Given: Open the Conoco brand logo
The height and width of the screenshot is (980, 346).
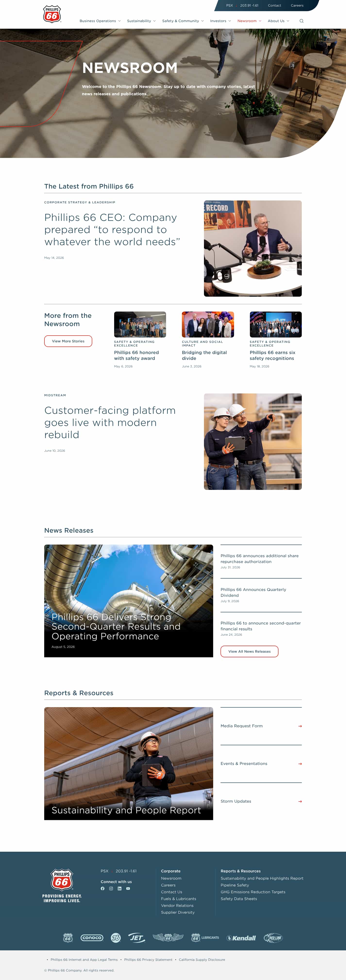Looking at the screenshot, I should click(x=92, y=938).
